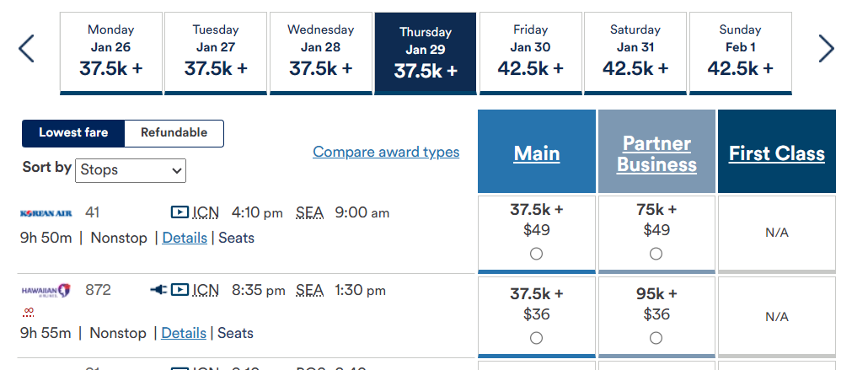
Task: Go to next week of dates
Action: (x=826, y=49)
